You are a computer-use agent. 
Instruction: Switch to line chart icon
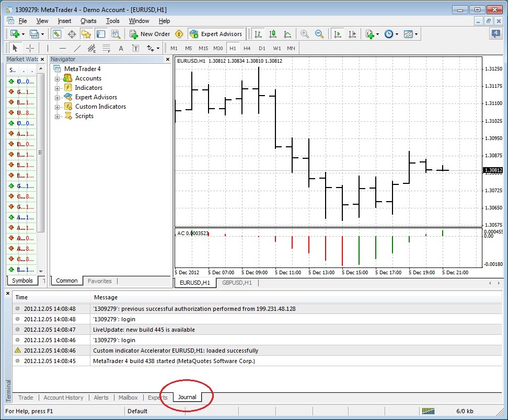pyautogui.click(x=287, y=33)
